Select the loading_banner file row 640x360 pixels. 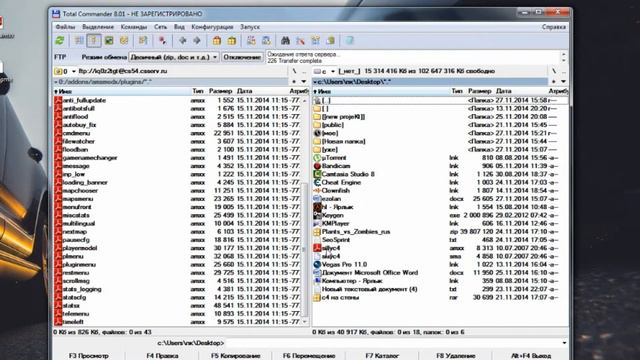click(178, 182)
